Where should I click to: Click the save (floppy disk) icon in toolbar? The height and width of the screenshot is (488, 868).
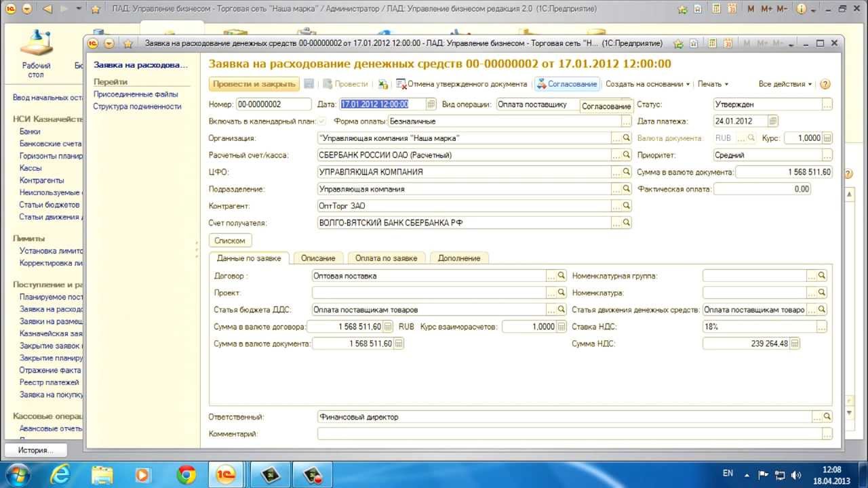tap(309, 84)
